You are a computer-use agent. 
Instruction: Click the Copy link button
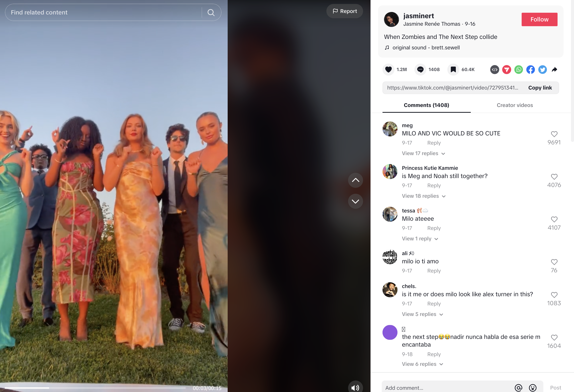[x=540, y=88]
